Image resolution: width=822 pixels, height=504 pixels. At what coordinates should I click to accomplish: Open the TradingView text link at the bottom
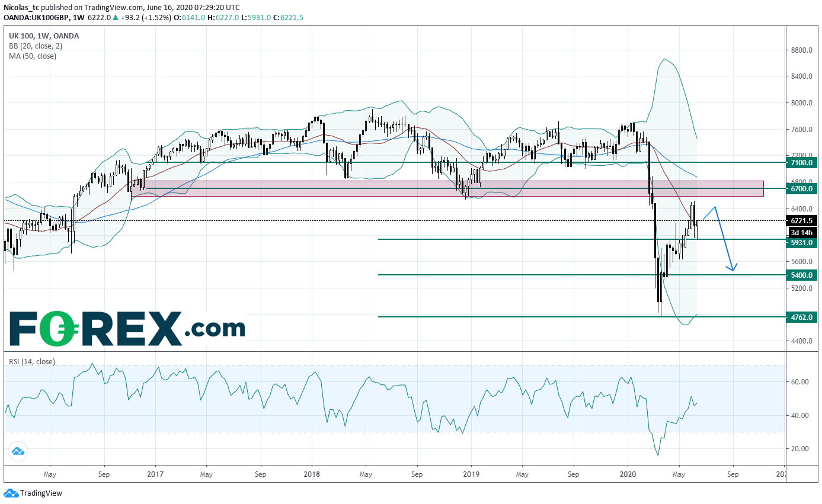coord(41,493)
